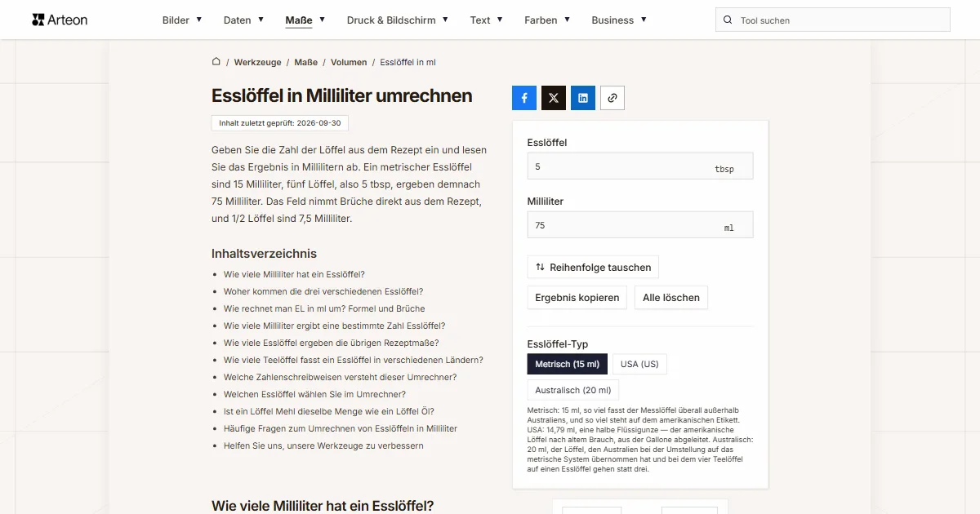
Task: Open the Business menu
Action: (619, 20)
